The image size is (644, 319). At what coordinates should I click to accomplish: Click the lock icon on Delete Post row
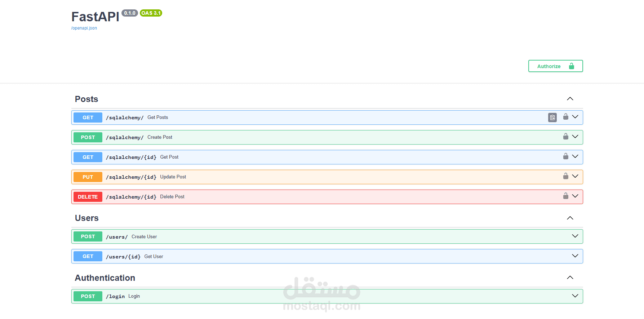tap(566, 196)
